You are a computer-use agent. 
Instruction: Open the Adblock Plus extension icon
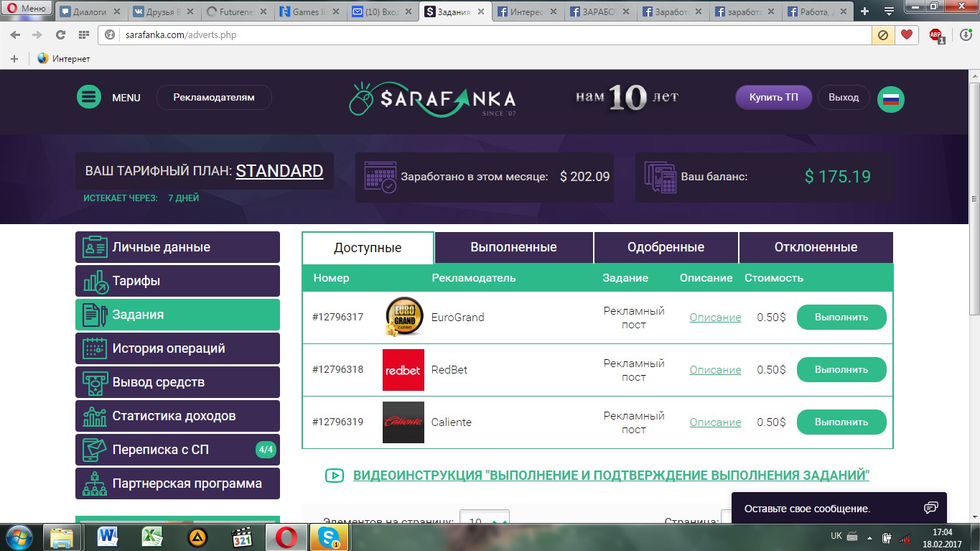click(x=935, y=35)
